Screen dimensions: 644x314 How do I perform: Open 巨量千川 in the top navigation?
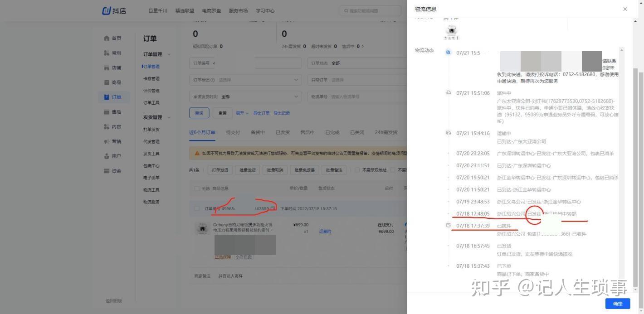point(158,10)
